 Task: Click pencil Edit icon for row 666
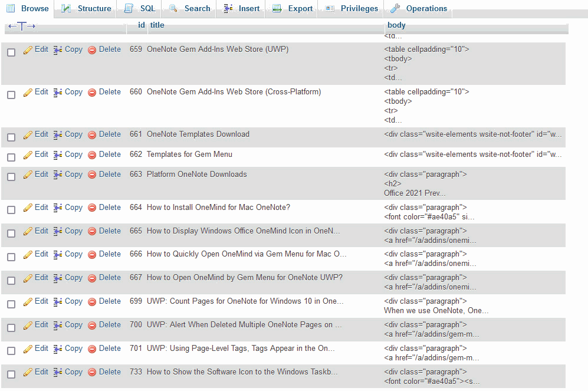[x=28, y=255]
